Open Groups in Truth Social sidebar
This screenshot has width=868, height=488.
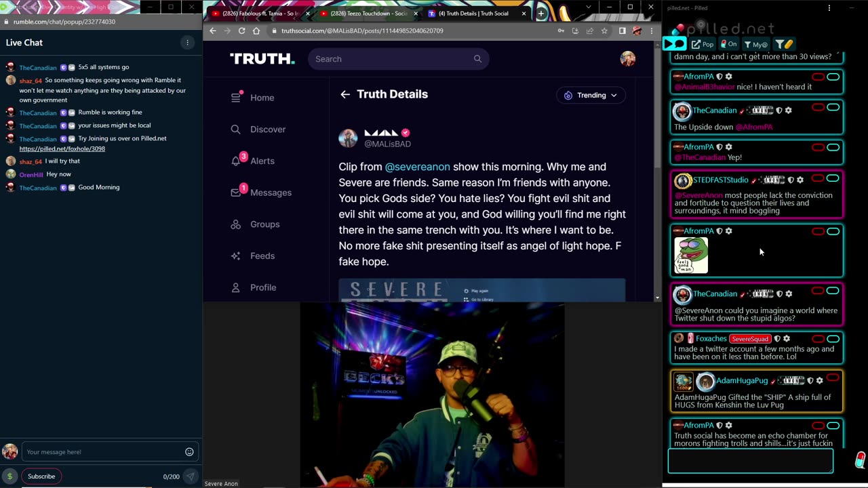point(255,224)
